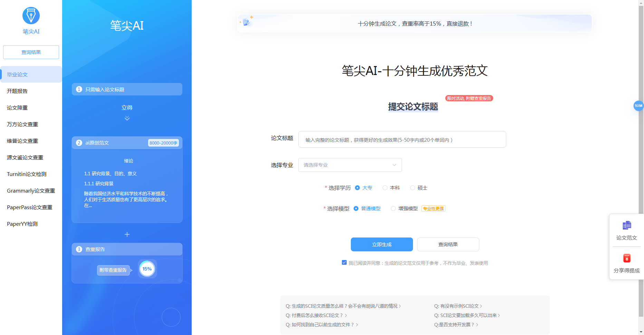Click the 8000-20000字 word count badge
This screenshot has height=335, width=644.
coord(164,143)
